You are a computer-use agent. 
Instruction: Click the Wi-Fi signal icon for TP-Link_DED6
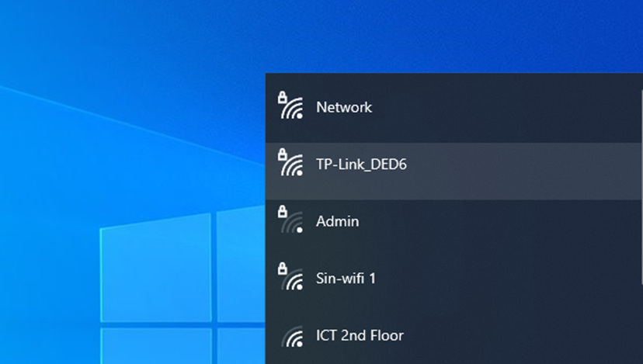coord(292,166)
